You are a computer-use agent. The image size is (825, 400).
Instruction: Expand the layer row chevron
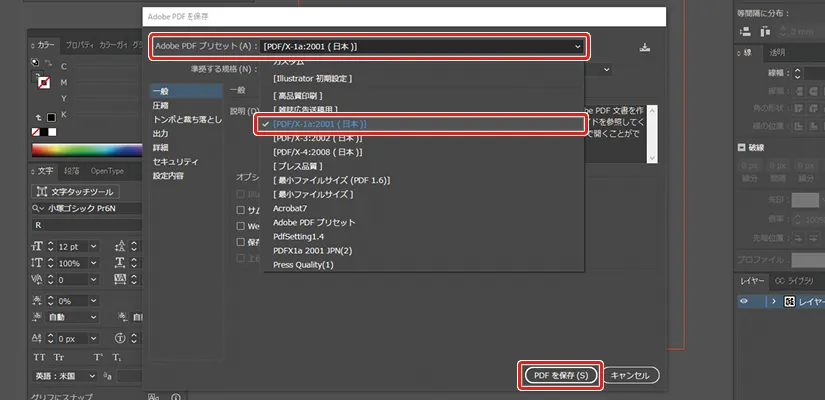pyautogui.click(x=774, y=302)
